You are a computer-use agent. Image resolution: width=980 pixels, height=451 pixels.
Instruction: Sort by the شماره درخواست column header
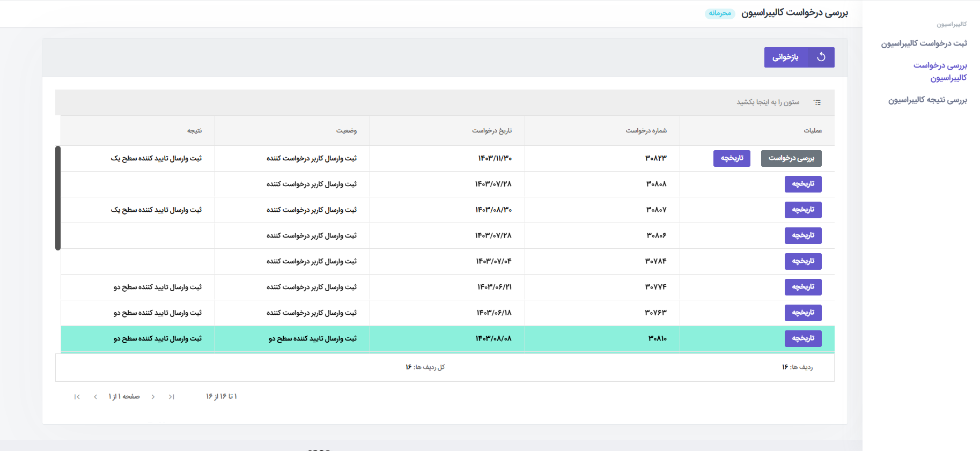tap(602, 131)
